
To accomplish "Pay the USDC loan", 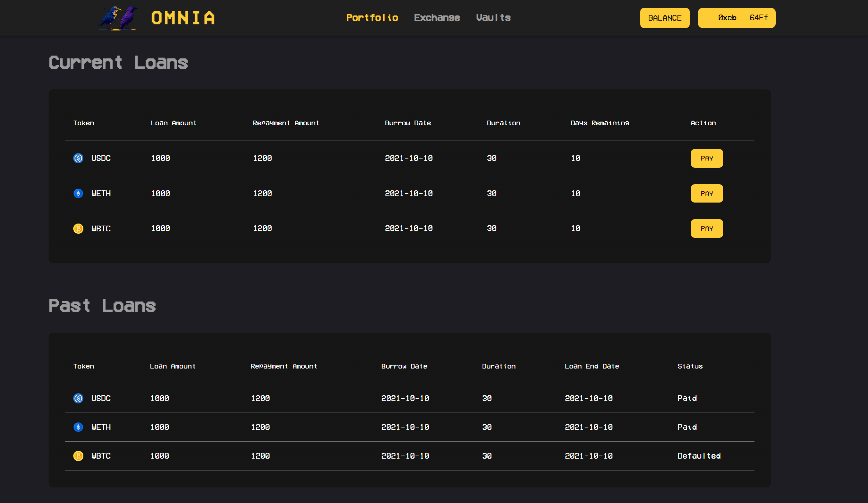I will pos(706,159).
